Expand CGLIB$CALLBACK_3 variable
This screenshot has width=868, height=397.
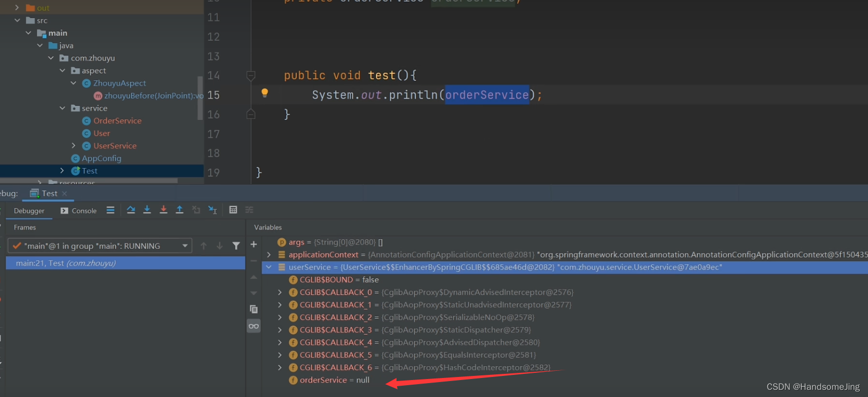280,330
